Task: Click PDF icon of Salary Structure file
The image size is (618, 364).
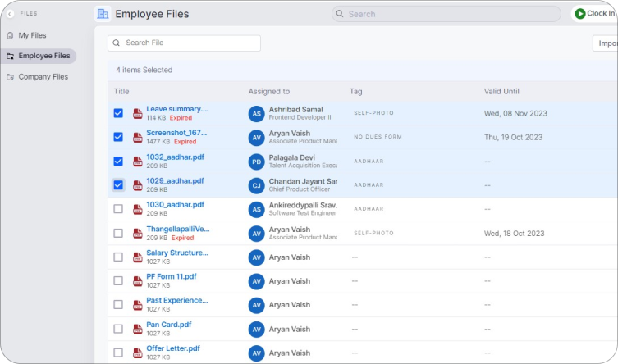Action: pyautogui.click(x=138, y=257)
